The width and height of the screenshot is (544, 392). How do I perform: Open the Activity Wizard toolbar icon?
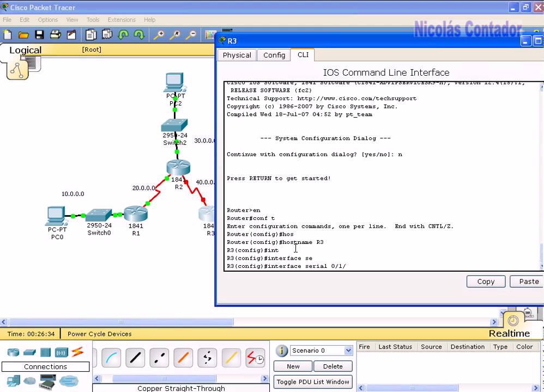click(71, 35)
